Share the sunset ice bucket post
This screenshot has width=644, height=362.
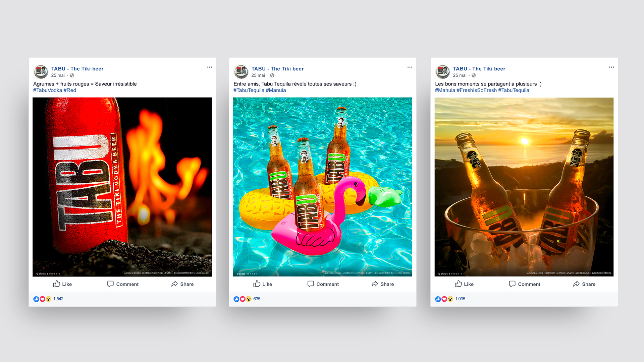(x=584, y=284)
